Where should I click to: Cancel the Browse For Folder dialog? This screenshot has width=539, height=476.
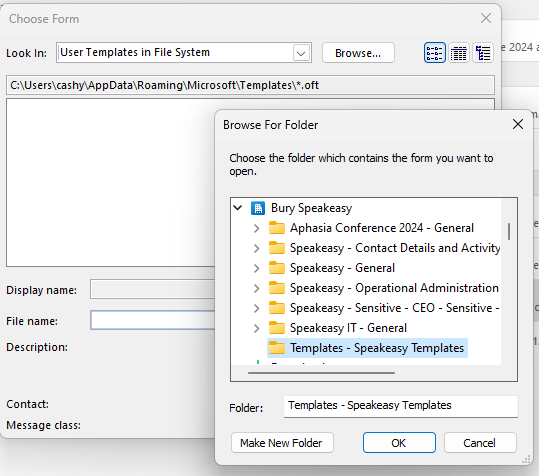(x=480, y=443)
